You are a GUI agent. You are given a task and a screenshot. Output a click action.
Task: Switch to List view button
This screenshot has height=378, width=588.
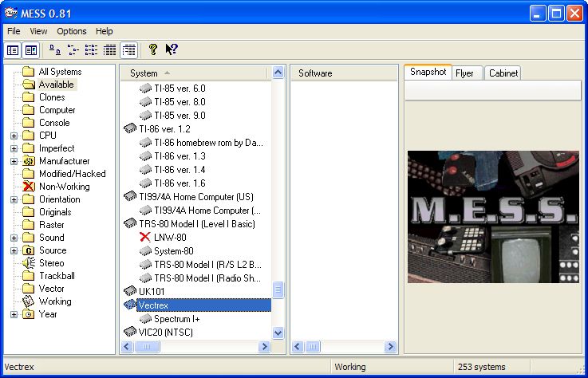[x=91, y=50]
